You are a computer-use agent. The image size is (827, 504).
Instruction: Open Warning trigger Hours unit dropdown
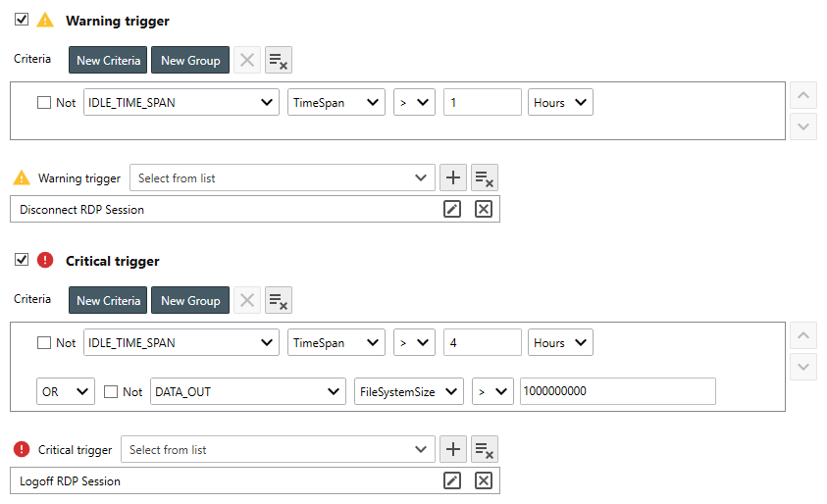tap(560, 102)
